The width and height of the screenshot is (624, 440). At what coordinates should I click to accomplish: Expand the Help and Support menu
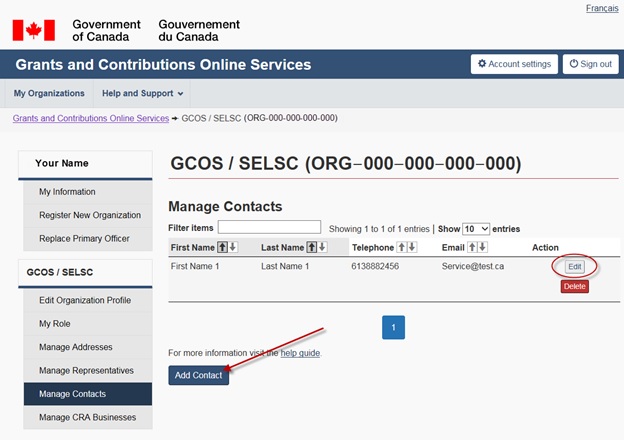tap(142, 94)
